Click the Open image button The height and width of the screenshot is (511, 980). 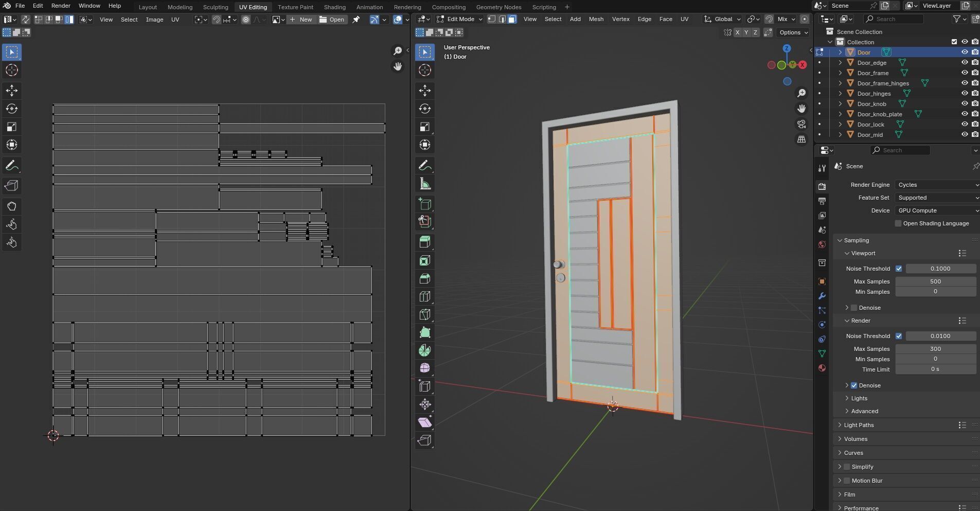[332, 20]
